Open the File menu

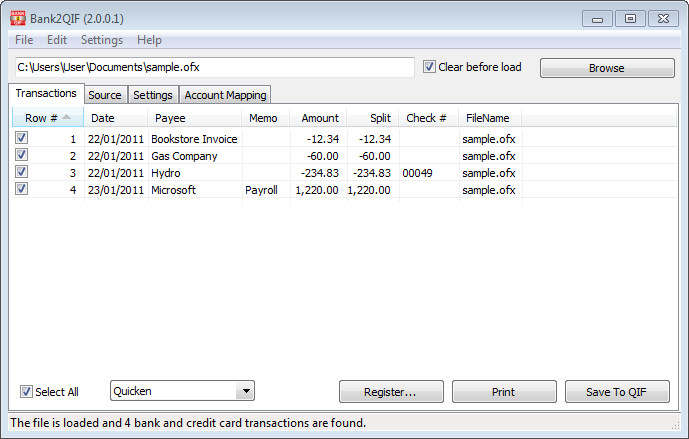(24, 40)
